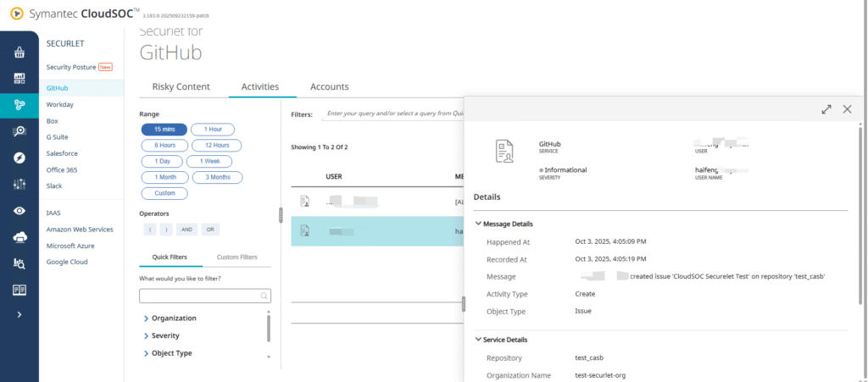Viewport: 868px width, 382px height.
Task: Select the 1 Week range option
Action: click(x=209, y=161)
